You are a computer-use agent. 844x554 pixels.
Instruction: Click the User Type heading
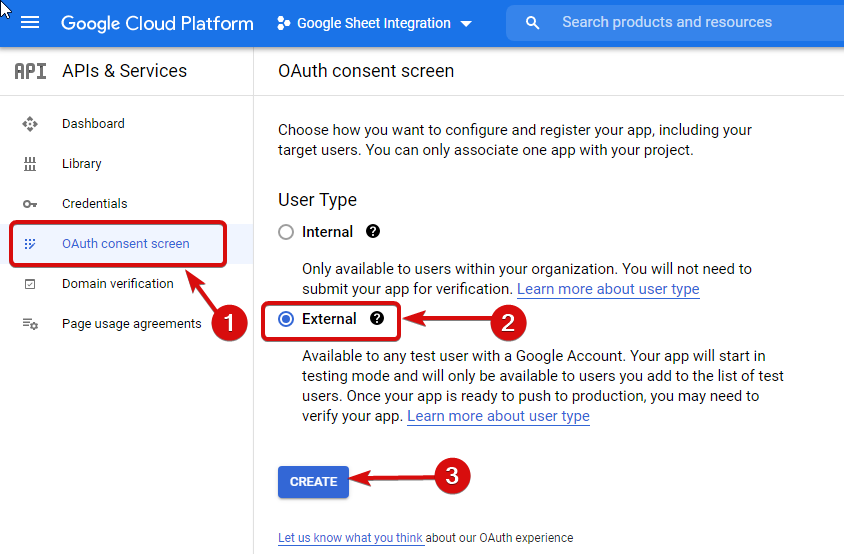318,200
